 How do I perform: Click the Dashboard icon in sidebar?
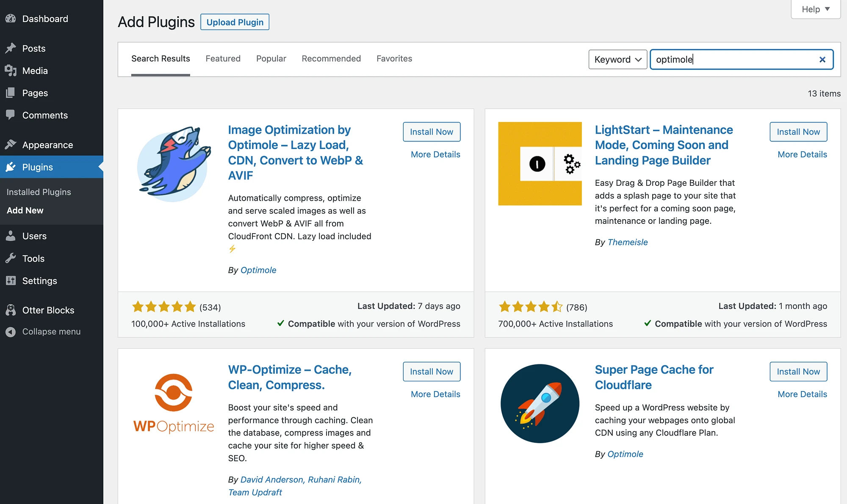(x=12, y=19)
